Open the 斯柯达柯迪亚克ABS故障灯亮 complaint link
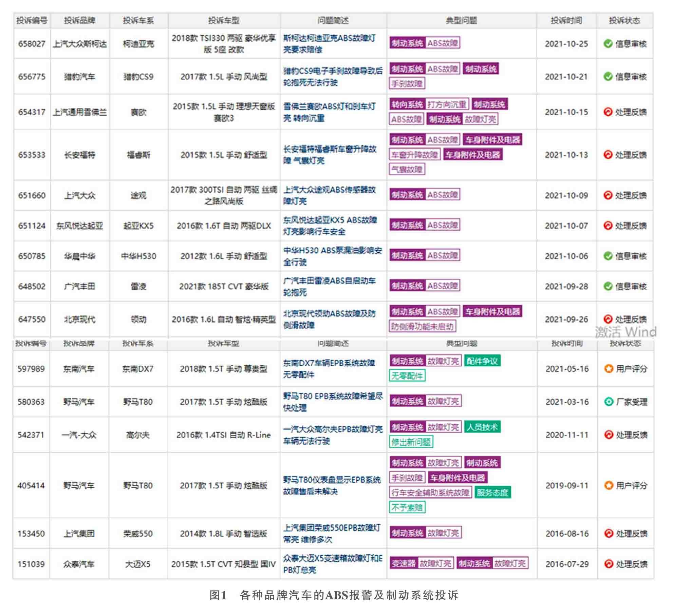Screen dimensions: 691x616 [x=330, y=44]
